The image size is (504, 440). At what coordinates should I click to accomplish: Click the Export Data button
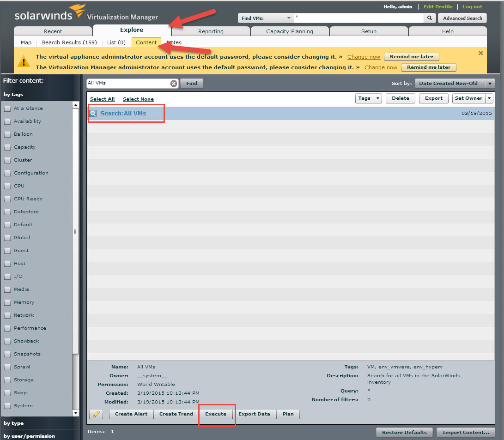click(x=254, y=414)
